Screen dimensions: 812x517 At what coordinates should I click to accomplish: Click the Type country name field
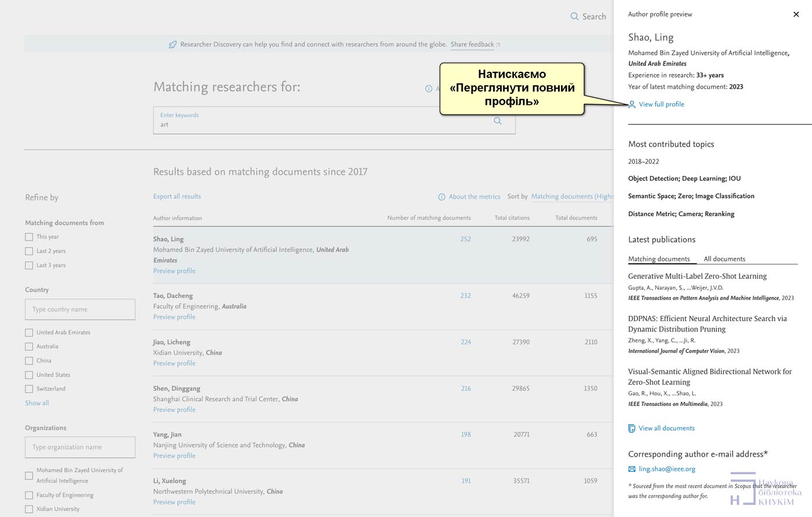coord(80,310)
